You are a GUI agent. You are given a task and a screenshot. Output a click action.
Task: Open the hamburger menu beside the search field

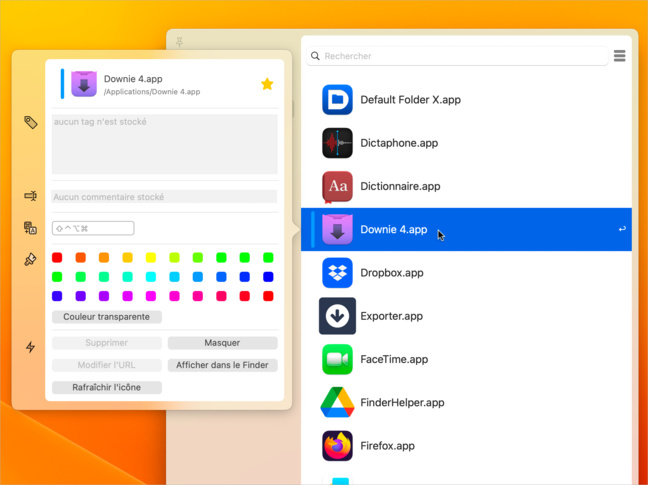click(619, 56)
